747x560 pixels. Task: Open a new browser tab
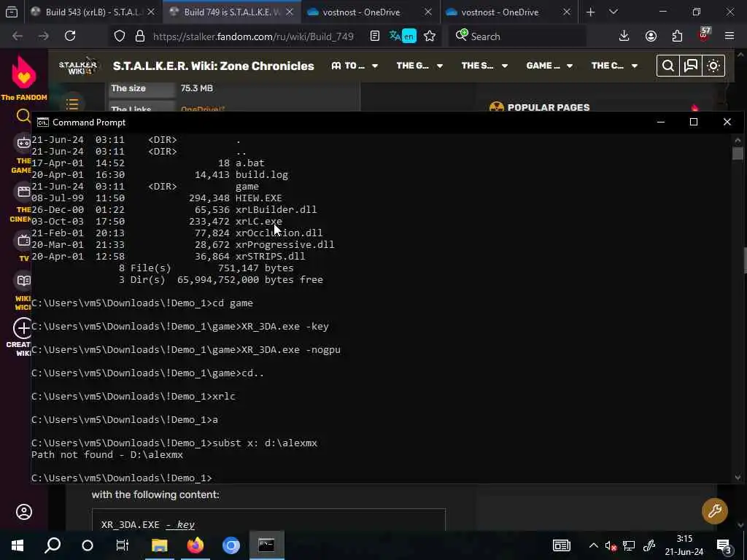click(x=590, y=12)
